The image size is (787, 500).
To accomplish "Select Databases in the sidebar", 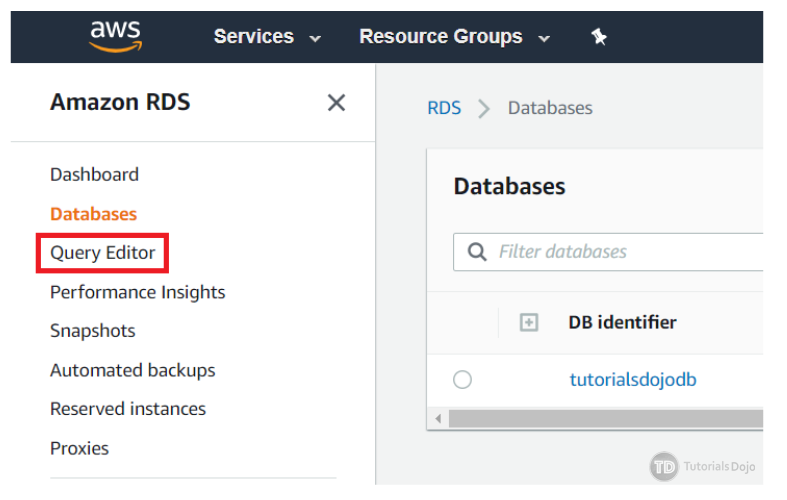I will [93, 214].
